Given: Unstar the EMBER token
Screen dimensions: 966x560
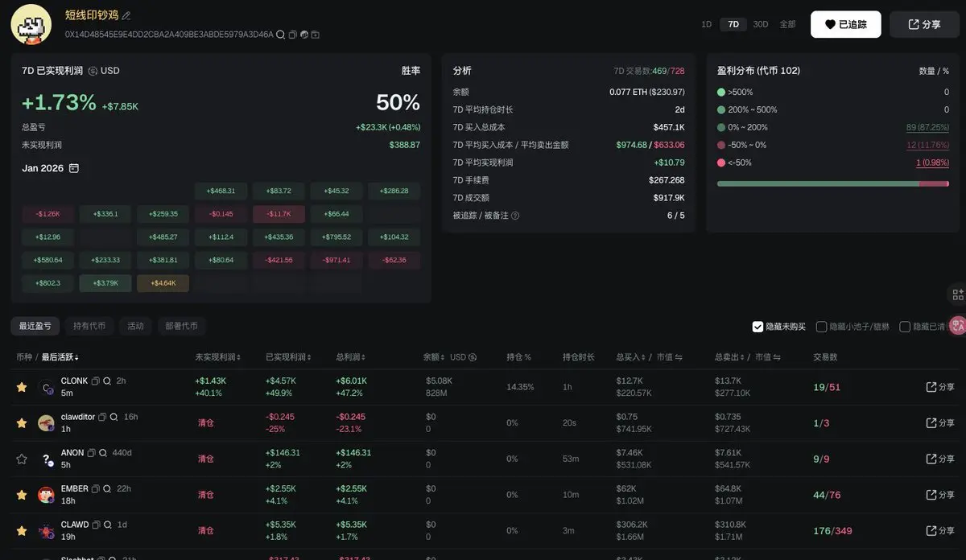Looking at the screenshot, I should (x=22, y=495).
